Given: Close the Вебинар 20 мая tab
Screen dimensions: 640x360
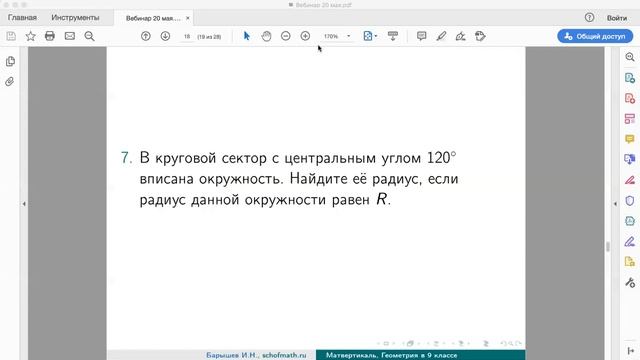Looking at the screenshot, I should click(188, 18).
